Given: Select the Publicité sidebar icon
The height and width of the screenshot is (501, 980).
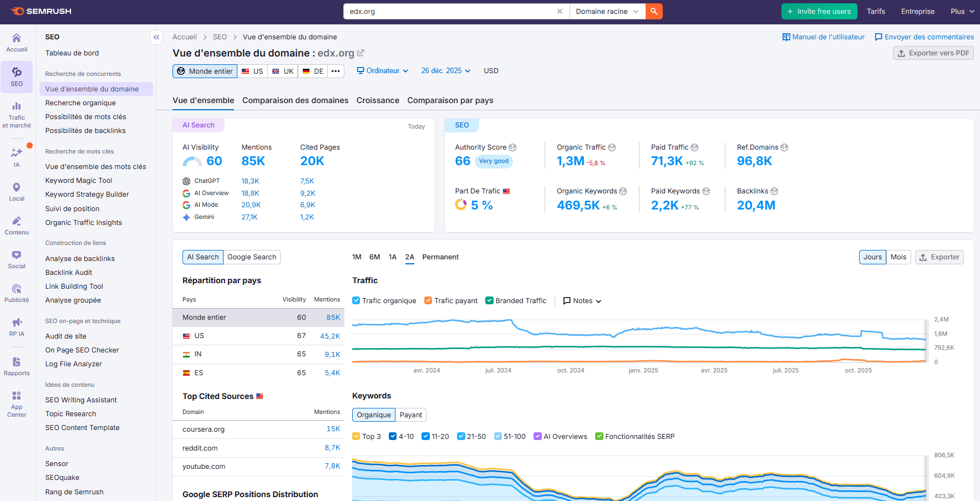Looking at the screenshot, I should click(x=17, y=293).
